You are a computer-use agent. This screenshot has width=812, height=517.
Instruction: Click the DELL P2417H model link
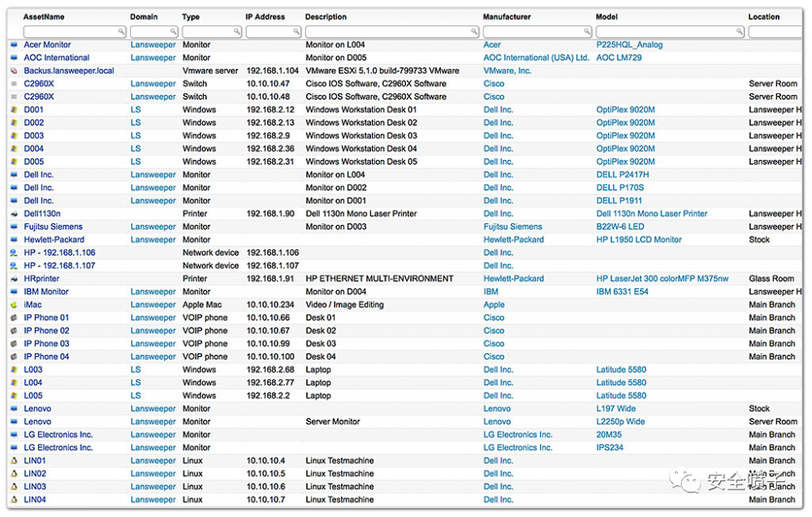pyautogui.click(x=623, y=175)
